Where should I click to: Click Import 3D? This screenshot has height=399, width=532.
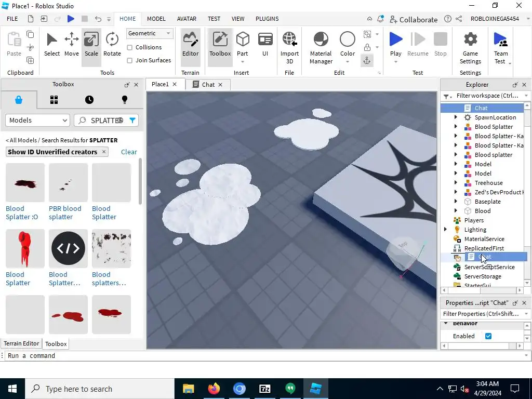[289, 47]
